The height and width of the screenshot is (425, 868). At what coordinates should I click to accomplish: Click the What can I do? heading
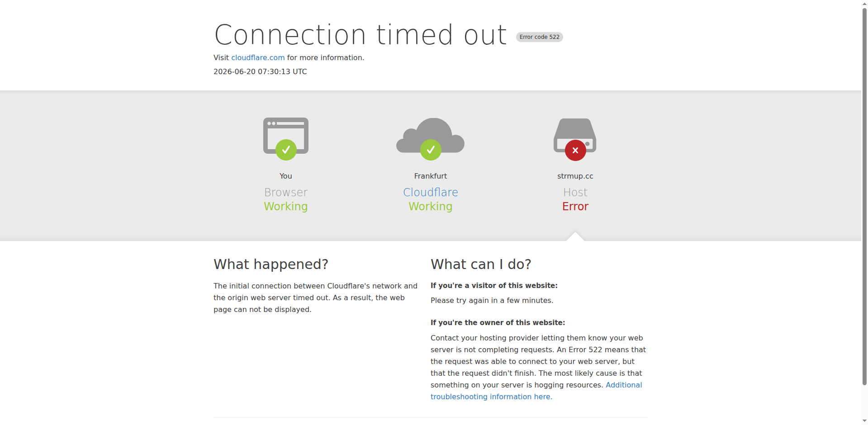coord(481,264)
